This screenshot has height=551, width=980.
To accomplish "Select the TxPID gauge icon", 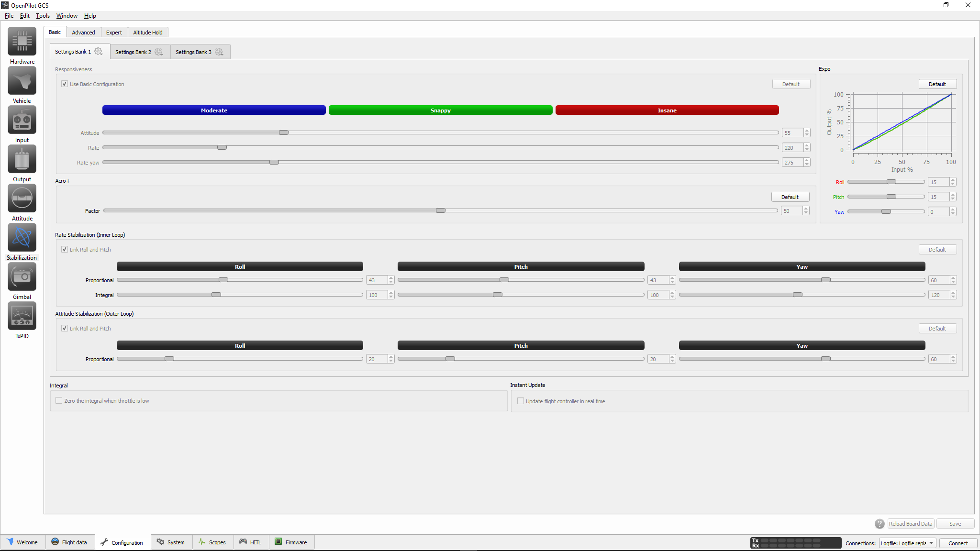I will pos(22,316).
